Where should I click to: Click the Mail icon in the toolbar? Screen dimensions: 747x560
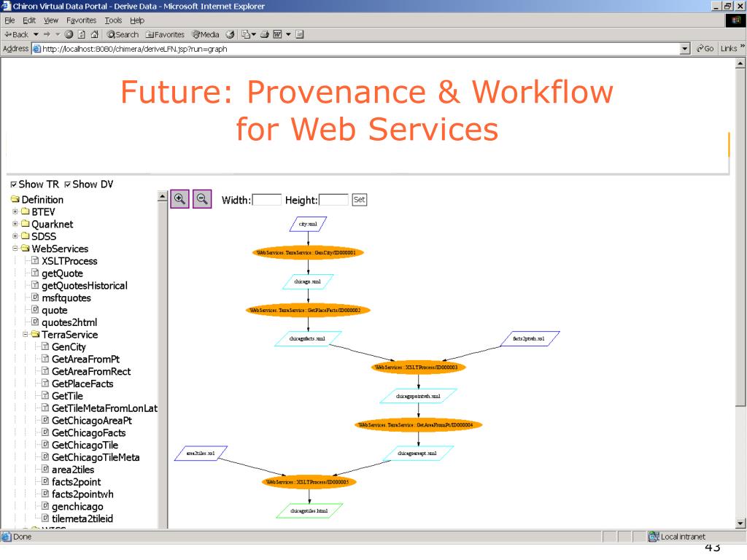pos(245,34)
